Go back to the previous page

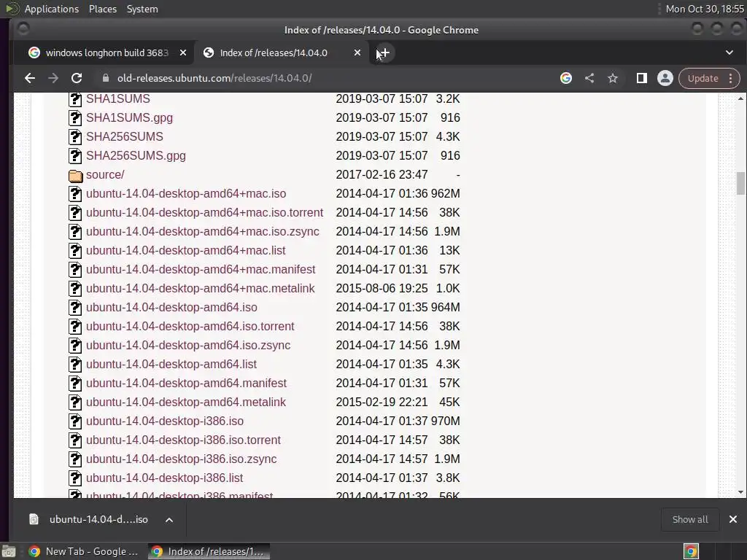tap(29, 78)
